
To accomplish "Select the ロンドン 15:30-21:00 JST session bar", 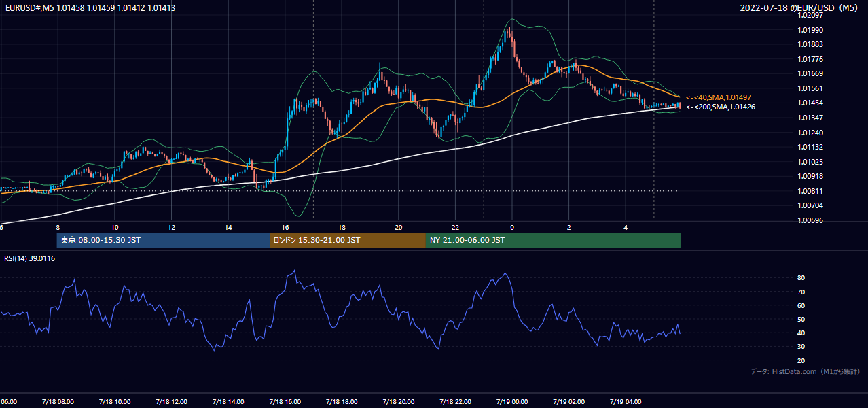I will pyautogui.click(x=348, y=240).
